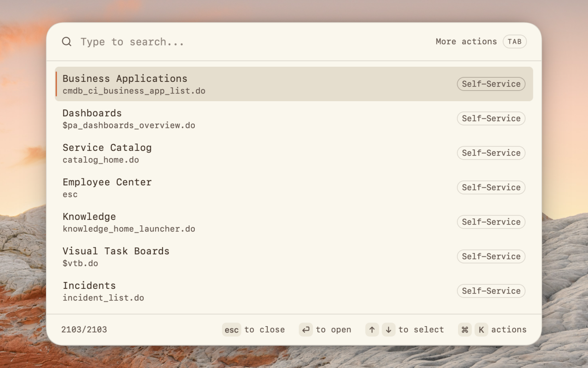Click the 2103/2103 result counter

point(84,330)
